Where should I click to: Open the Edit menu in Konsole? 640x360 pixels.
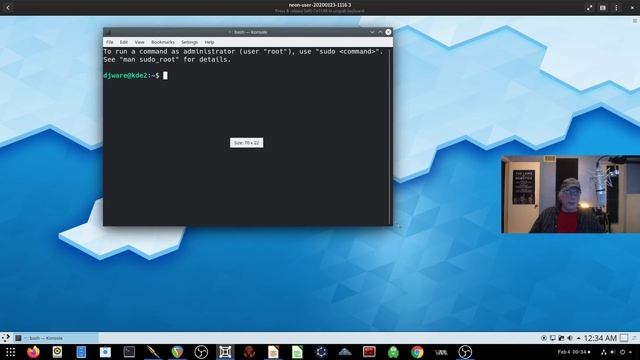124,42
